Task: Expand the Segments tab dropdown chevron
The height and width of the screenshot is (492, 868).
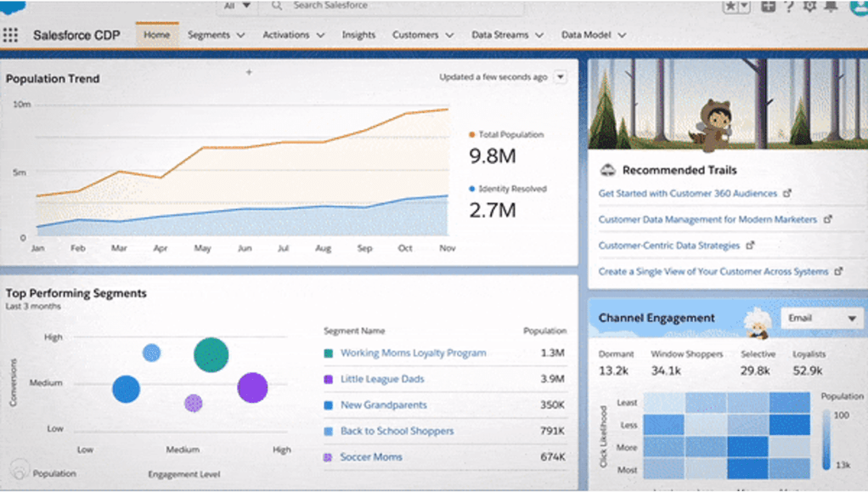Action: [x=241, y=36]
